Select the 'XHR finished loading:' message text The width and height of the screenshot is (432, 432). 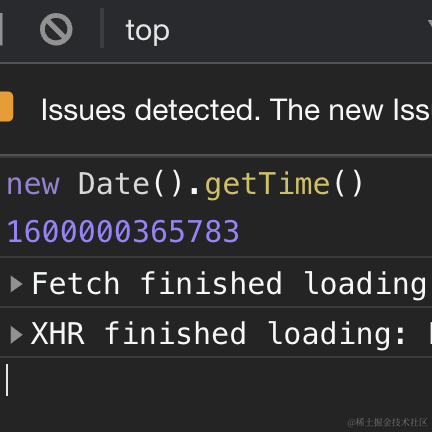(x=218, y=334)
